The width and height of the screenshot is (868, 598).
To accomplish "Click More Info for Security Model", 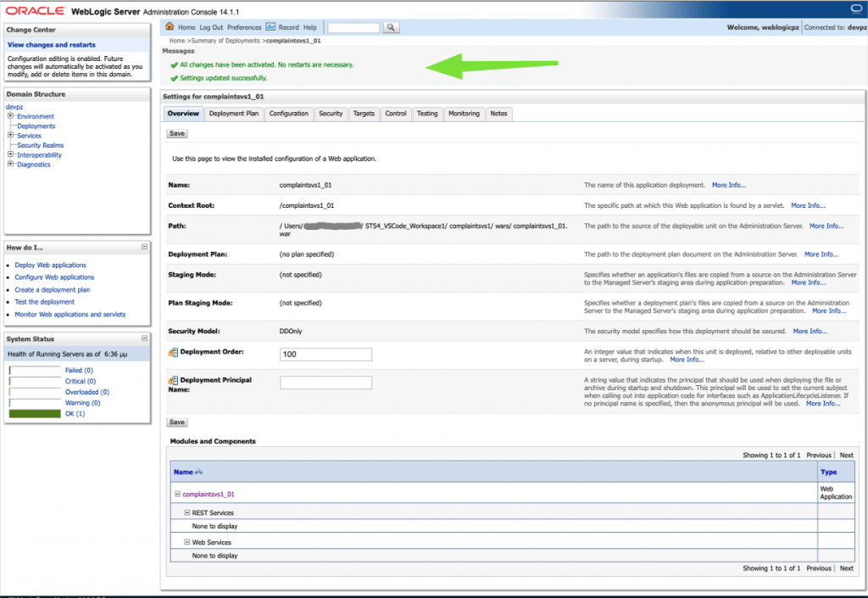I will tap(810, 331).
